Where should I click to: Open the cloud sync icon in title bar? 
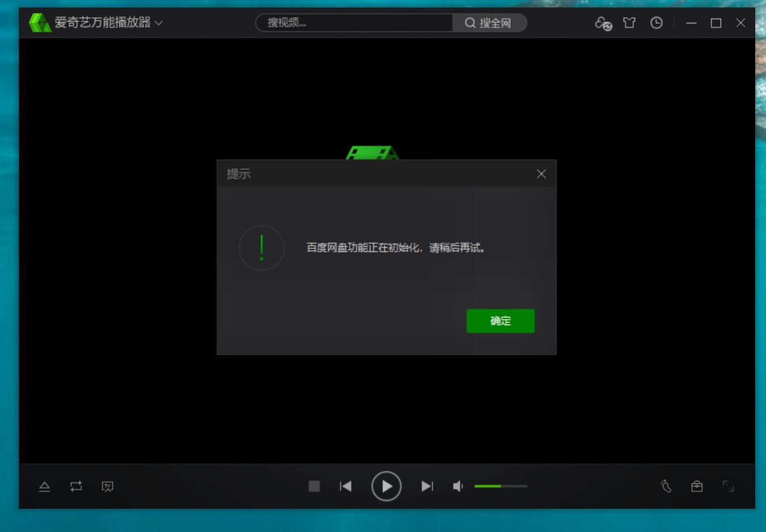point(603,23)
